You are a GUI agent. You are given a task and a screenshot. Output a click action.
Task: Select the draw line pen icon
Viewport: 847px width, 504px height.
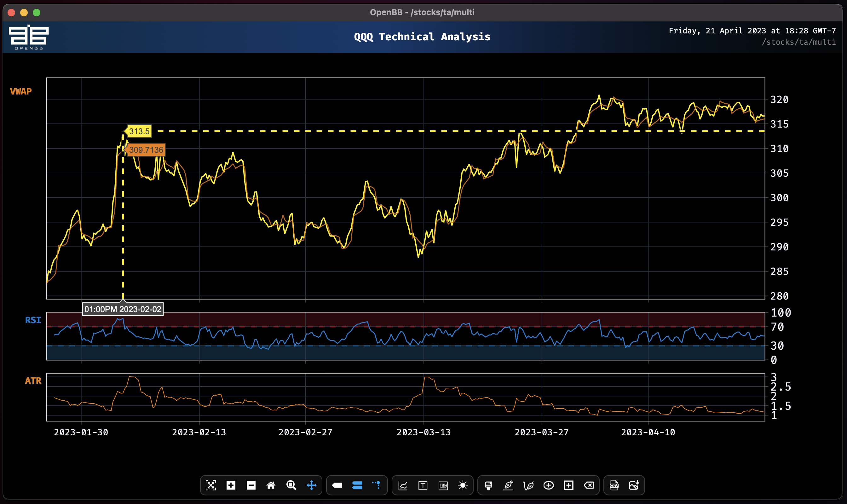[508, 485]
